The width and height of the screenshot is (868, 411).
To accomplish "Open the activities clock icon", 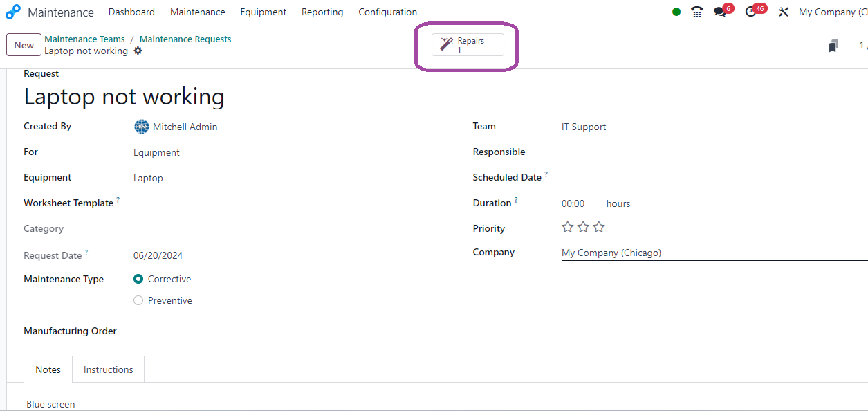I will click(751, 12).
